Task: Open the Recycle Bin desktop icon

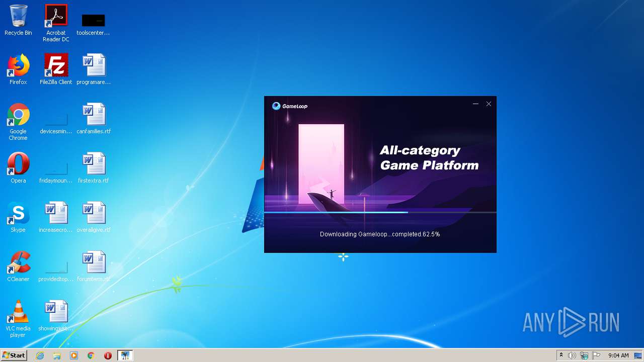Action: (x=18, y=20)
